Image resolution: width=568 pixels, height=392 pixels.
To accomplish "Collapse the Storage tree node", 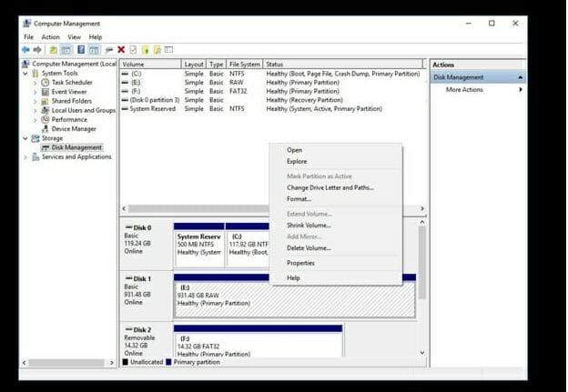I will coord(25,138).
